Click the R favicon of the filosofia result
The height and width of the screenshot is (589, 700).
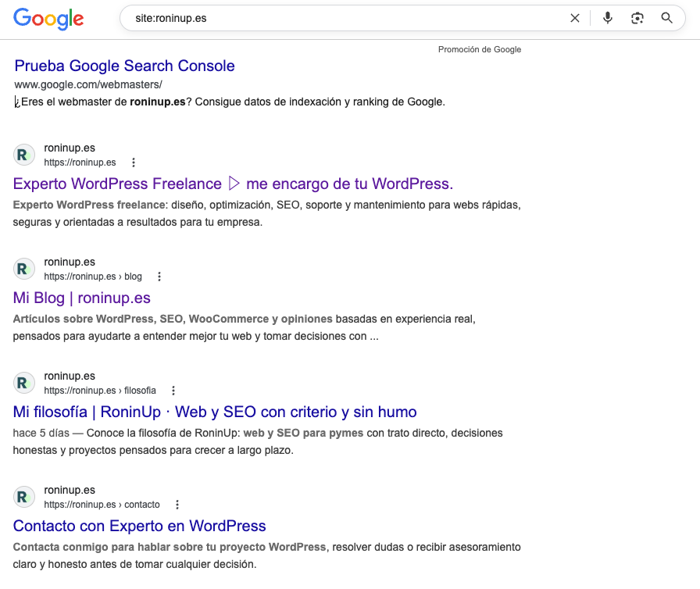(23, 384)
